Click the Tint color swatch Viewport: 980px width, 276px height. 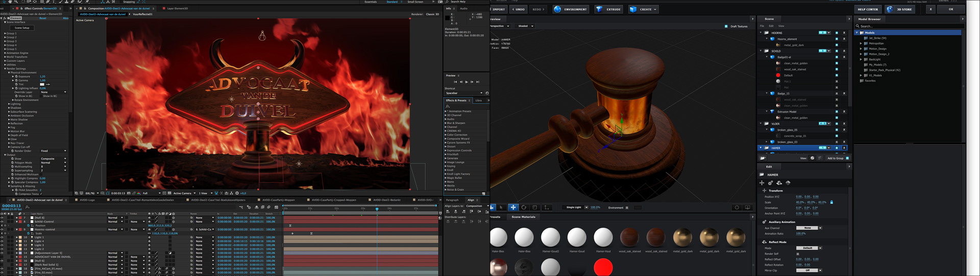tap(42, 84)
